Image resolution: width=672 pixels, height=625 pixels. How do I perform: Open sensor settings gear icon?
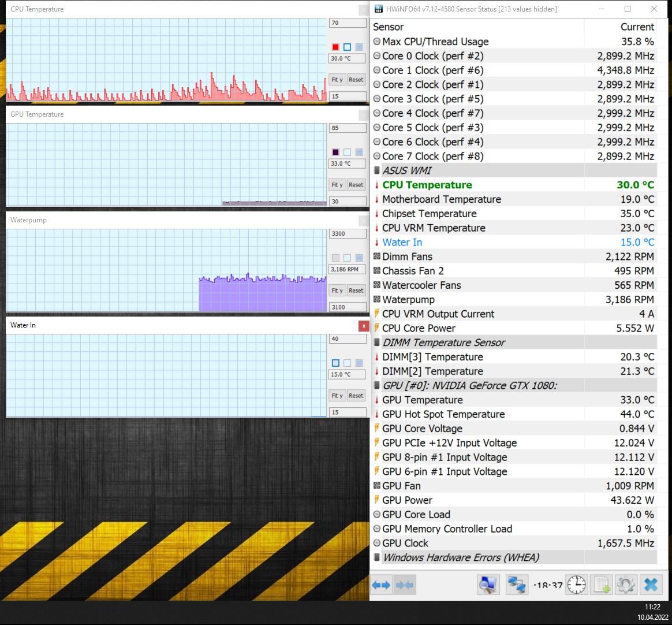626,585
